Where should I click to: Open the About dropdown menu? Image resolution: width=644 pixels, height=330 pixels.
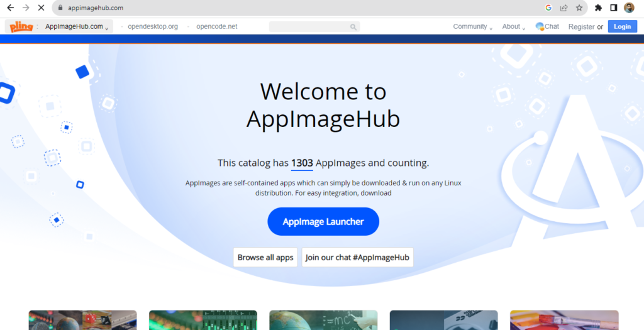pos(514,26)
